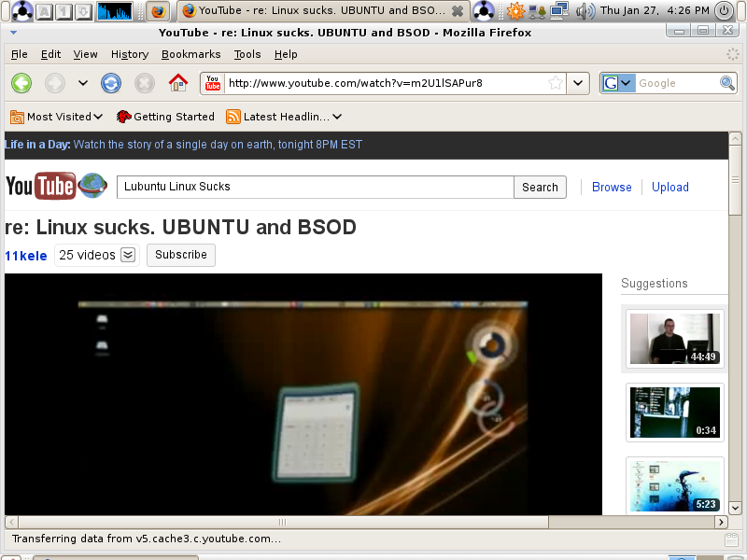Reload the current page
The width and height of the screenshot is (747, 560).
pyautogui.click(x=111, y=83)
